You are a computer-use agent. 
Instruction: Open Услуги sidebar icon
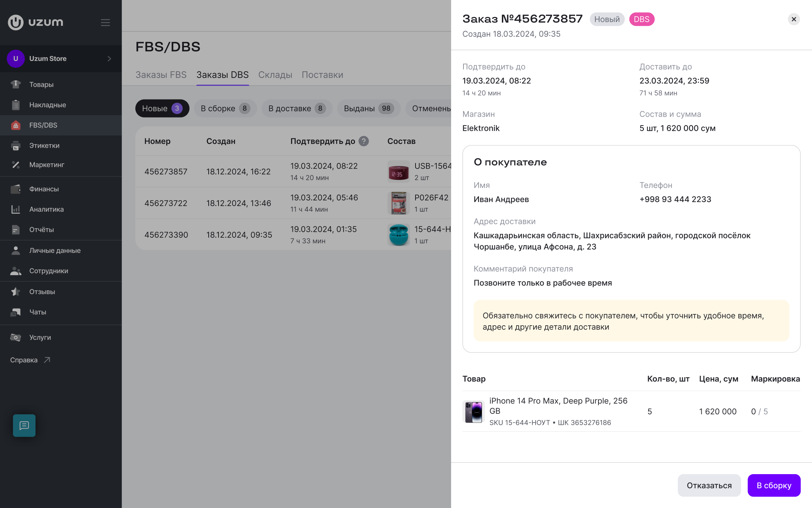16,337
